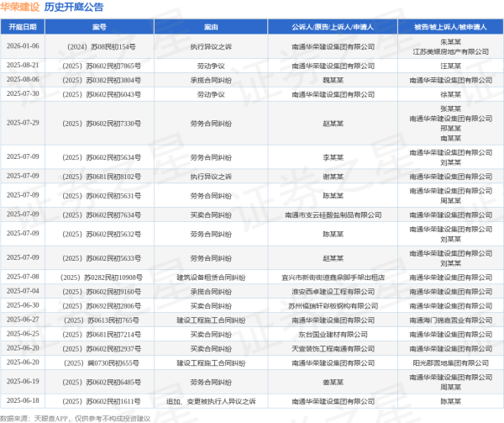The height and width of the screenshot is (423, 504).
Task: Select case number 苏0382民初3804号
Action: click(x=102, y=81)
